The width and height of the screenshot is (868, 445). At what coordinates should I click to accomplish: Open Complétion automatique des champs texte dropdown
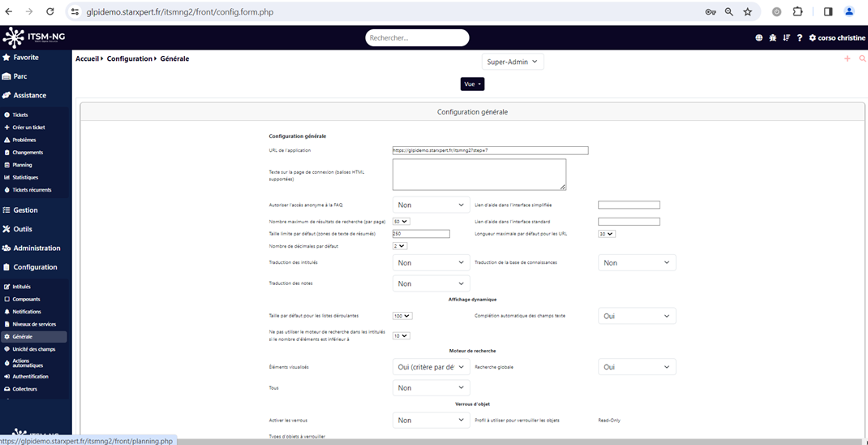tap(637, 316)
